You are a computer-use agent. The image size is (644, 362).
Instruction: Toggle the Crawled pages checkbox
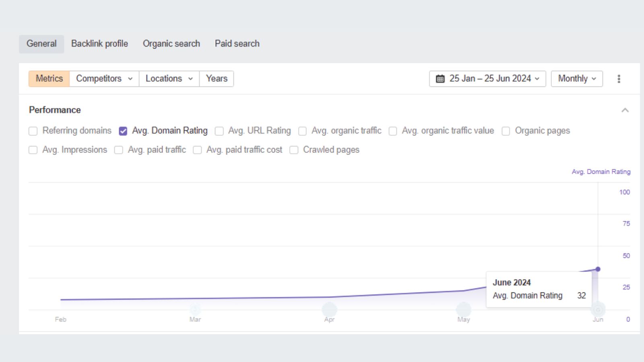tap(294, 150)
